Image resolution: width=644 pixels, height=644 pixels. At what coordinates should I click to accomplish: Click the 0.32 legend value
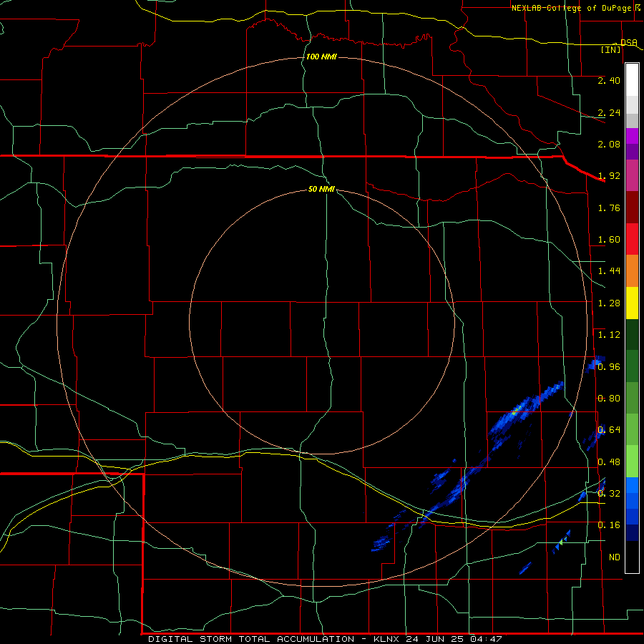pos(609,494)
